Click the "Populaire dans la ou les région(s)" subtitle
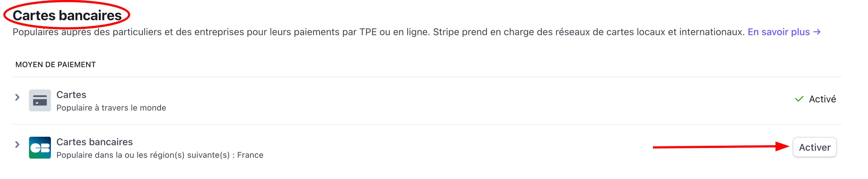Screen dimensions: 868x179 143,155
